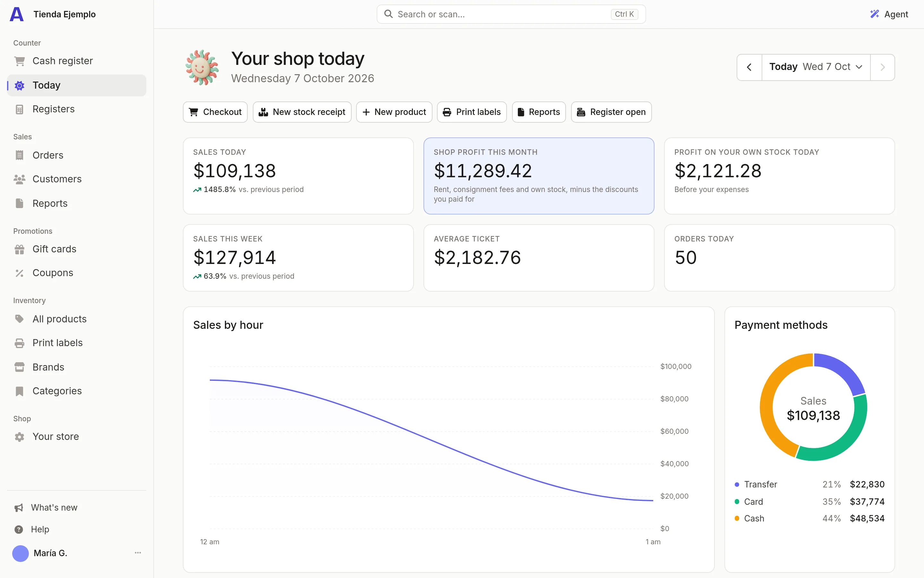Click the New stock receipt button
Image resolution: width=924 pixels, height=578 pixels.
pos(302,112)
